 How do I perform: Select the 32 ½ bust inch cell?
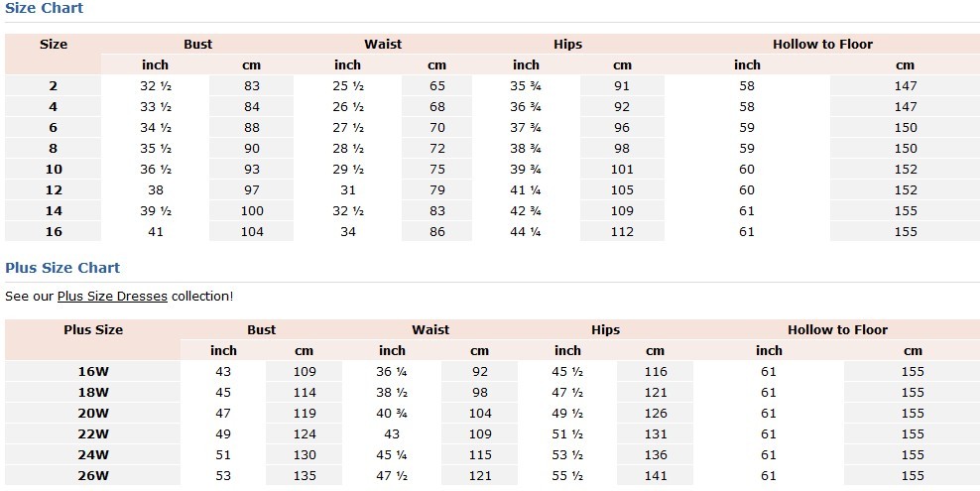click(156, 86)
